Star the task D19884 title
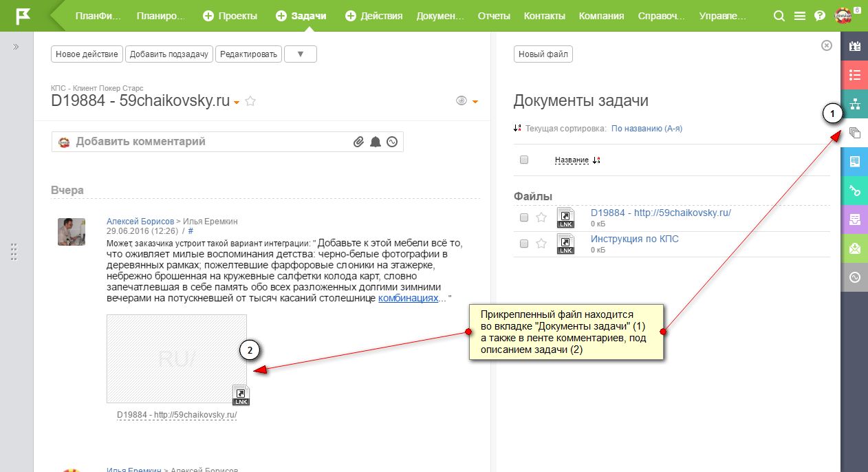This screenshot has width=868, height=472. [x=251, y=101]
